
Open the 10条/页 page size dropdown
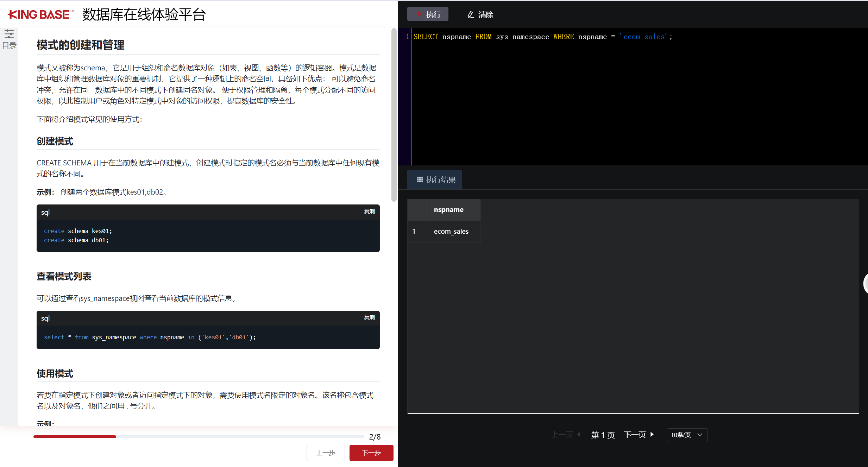[x=687, y=435]
